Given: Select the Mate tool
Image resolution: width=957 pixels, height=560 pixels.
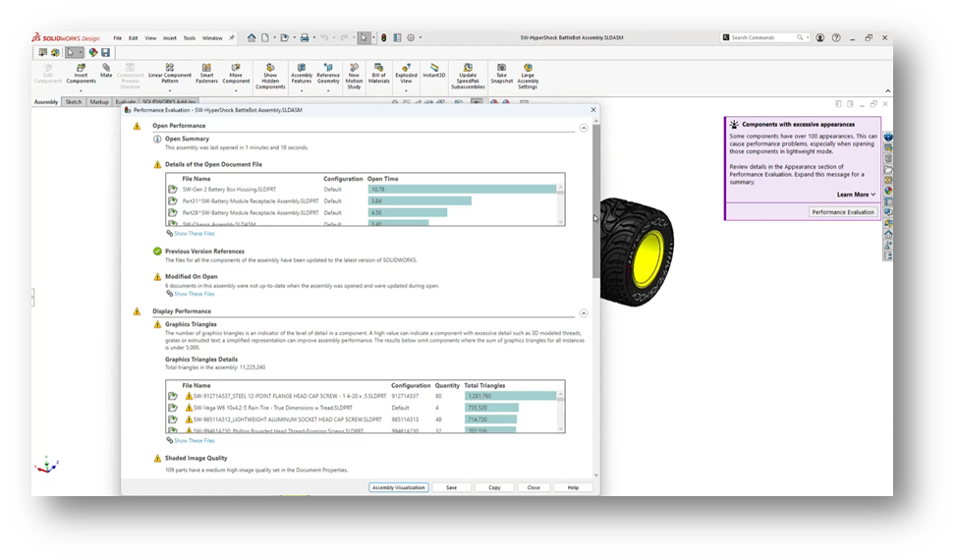Looking at the screenshot, I should tap(106, 71).
